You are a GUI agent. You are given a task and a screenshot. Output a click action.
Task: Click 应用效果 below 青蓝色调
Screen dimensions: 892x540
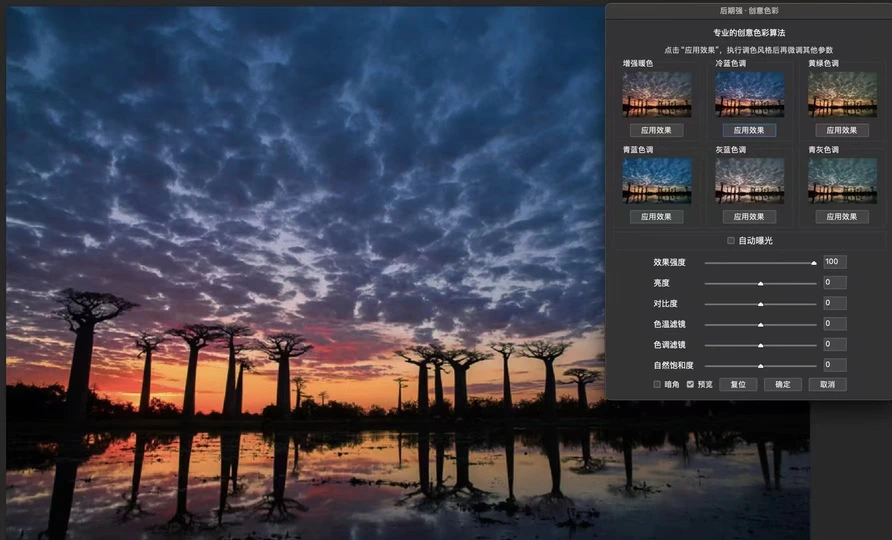pyautogui.click(x=656, y=216)
